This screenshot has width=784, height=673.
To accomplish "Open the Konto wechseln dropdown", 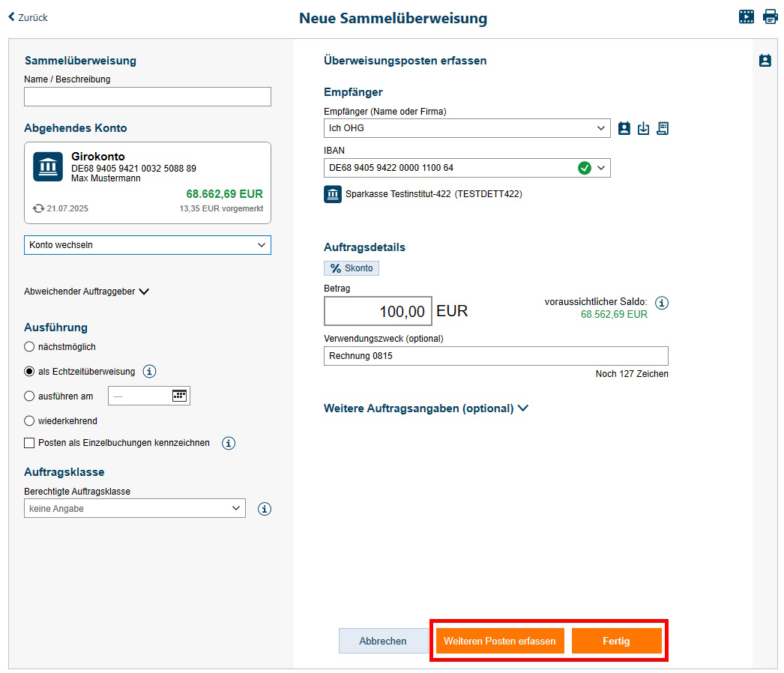I will tap(147, 245).
